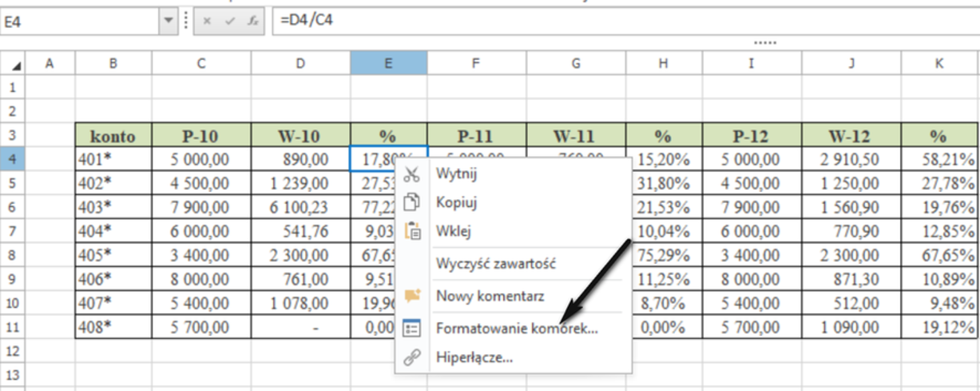Select the cell containing 58,21%

tap(939, 159)
